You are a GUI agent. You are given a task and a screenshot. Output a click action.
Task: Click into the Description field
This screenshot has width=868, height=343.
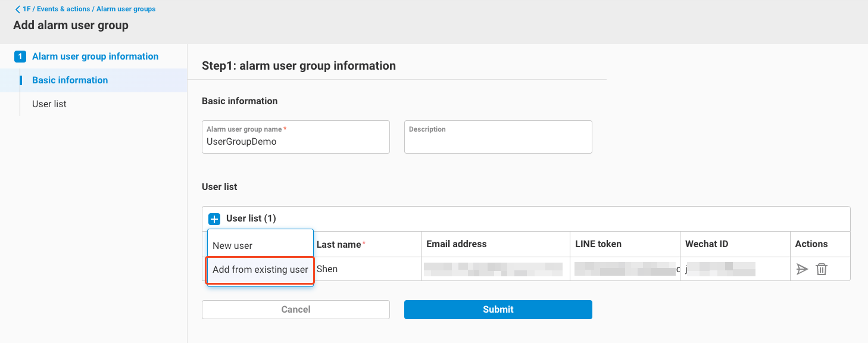[498, 142]
